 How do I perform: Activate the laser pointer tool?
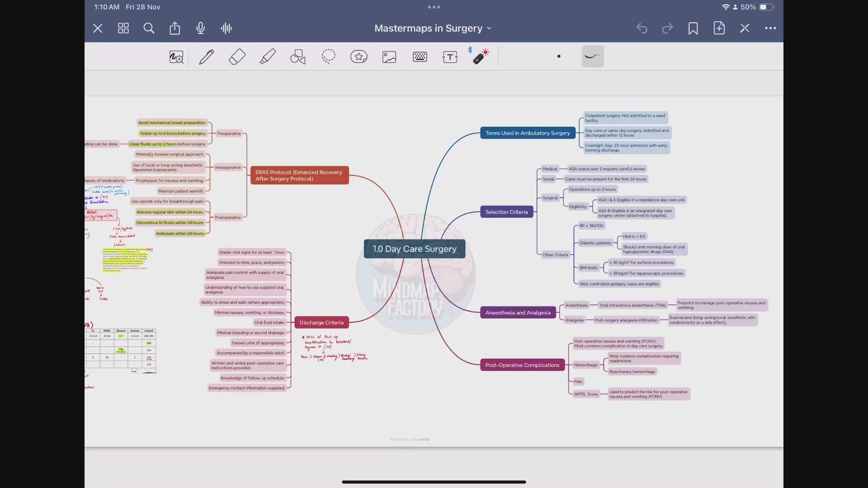point(481,57)
